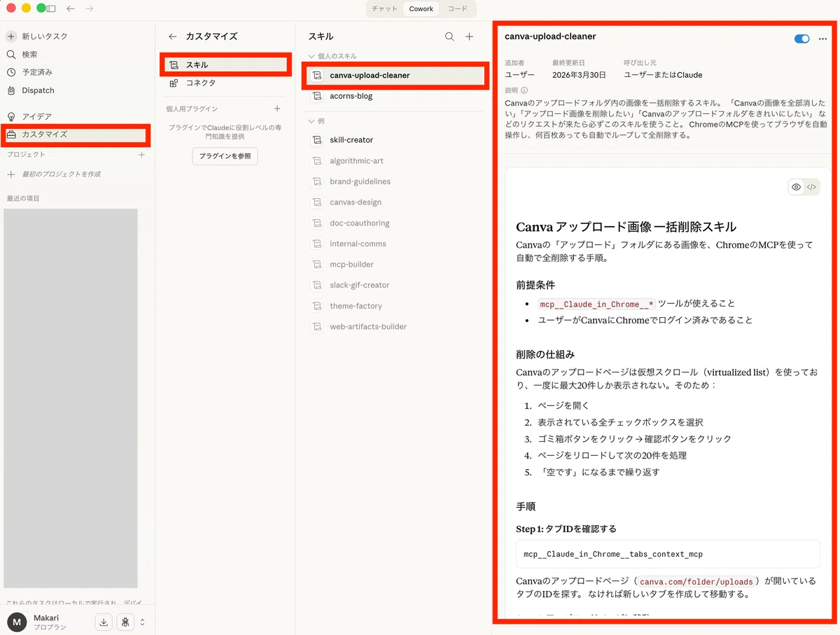Image resolution: width=840 pixels, height=635 pixels.
Task: Click the 前提条件 heading
Action: 535,286
